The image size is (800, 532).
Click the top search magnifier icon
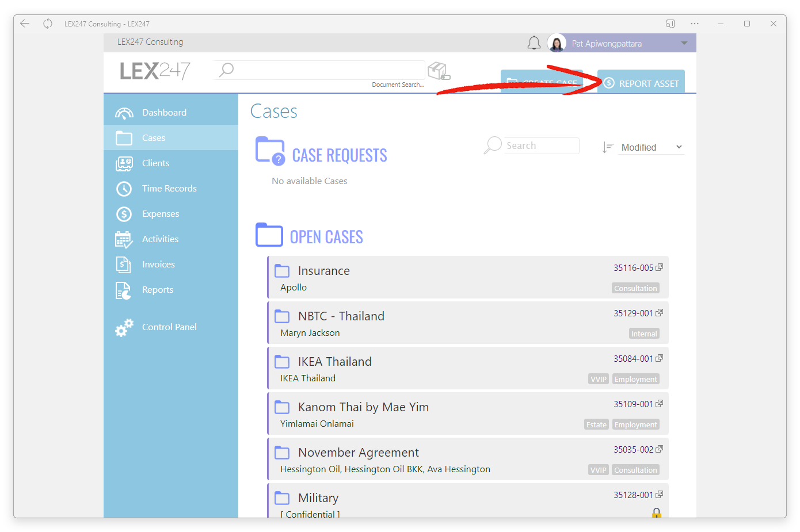coord(227,70)
